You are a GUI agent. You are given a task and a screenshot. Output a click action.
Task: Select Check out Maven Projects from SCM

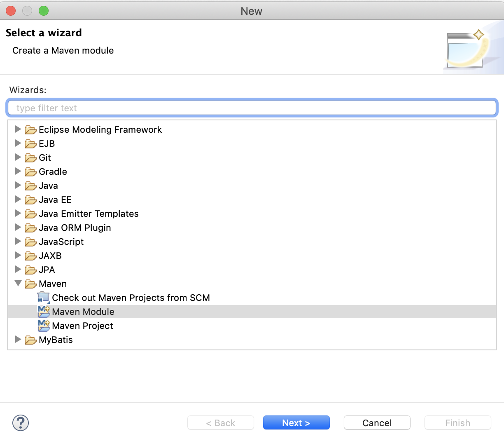(131, 298)
